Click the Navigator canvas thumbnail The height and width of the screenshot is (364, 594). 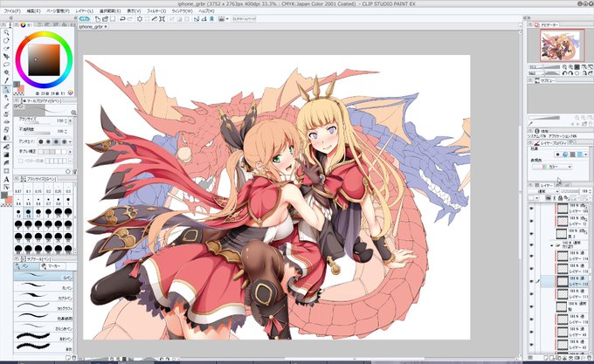(x=563, y=46)
